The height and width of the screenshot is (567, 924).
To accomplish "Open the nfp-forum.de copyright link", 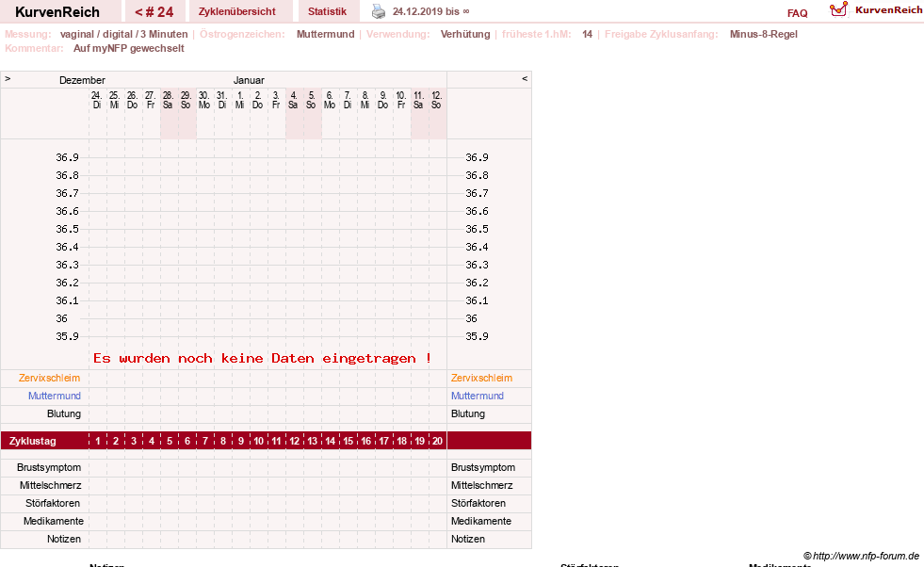I will (861, 556).
